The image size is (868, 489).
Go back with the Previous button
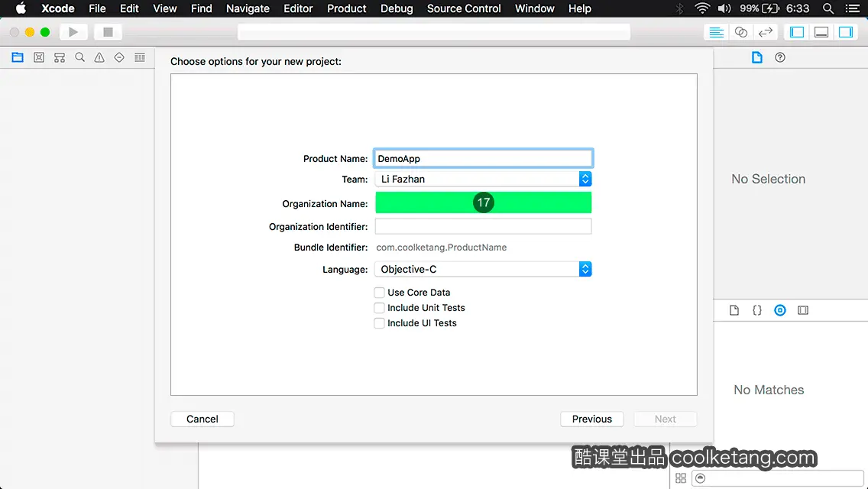(x=592, y=419)
